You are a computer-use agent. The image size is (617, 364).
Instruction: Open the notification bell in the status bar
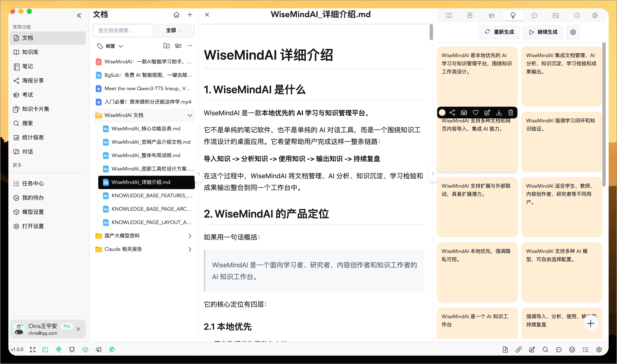click(72, 349)
